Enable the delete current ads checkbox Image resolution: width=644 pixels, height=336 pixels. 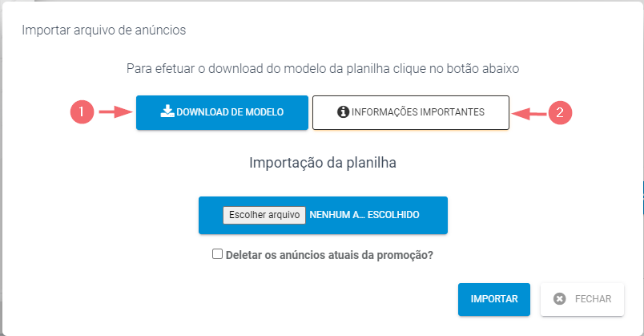pyautogui.click(x=217, y=253)
